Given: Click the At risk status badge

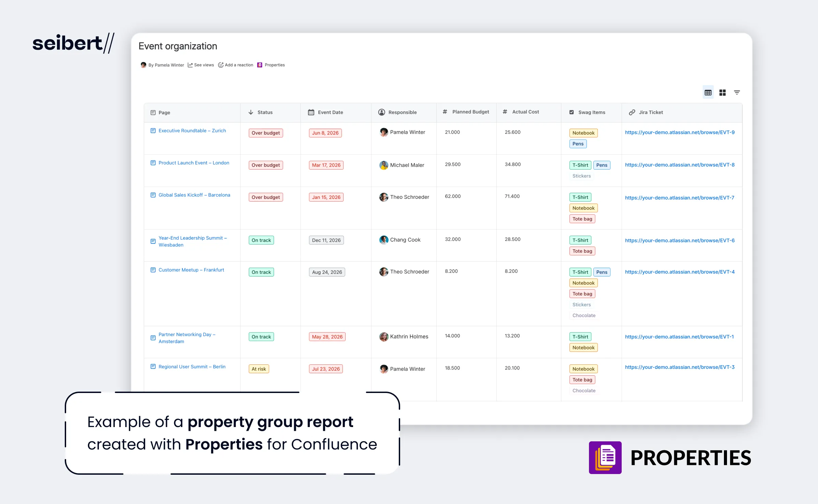Looking at the screenshot, I should pos(259,369).
